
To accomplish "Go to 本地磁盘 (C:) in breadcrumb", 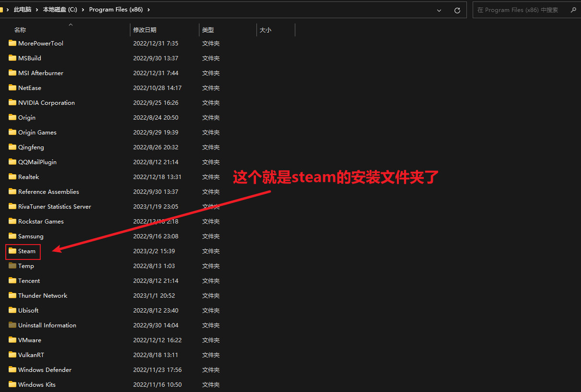I will tap(60, 10).
